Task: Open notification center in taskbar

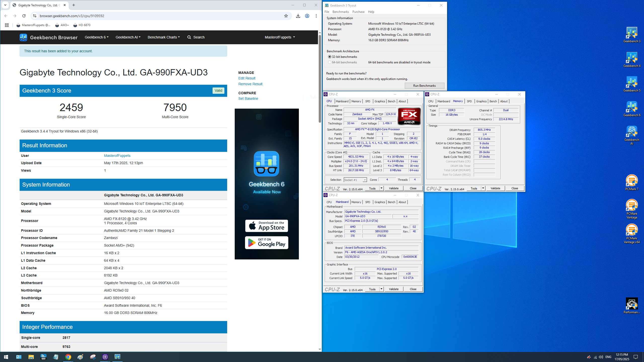Action: pos(636,357)
